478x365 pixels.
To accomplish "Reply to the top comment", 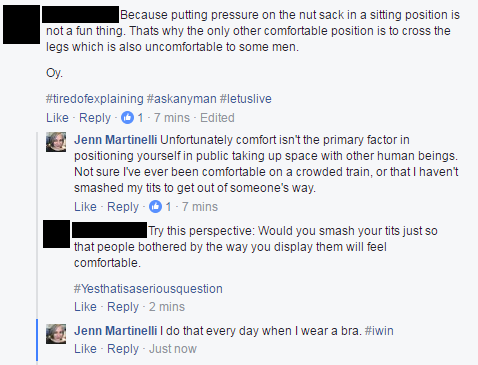I will click(x=95, y=118).
